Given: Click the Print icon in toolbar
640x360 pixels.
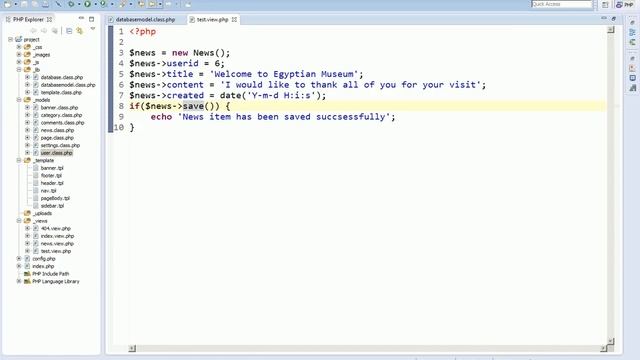Looking at the screenshot, I should (45, 4).
